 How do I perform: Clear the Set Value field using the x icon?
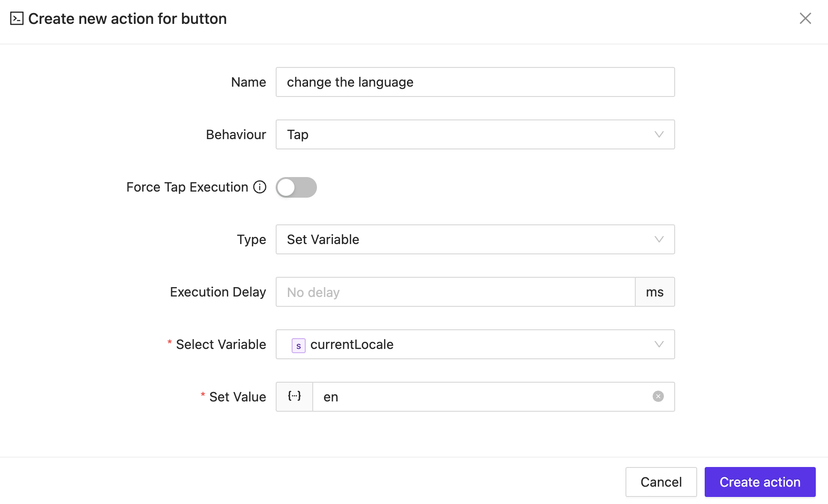(658, 396)
